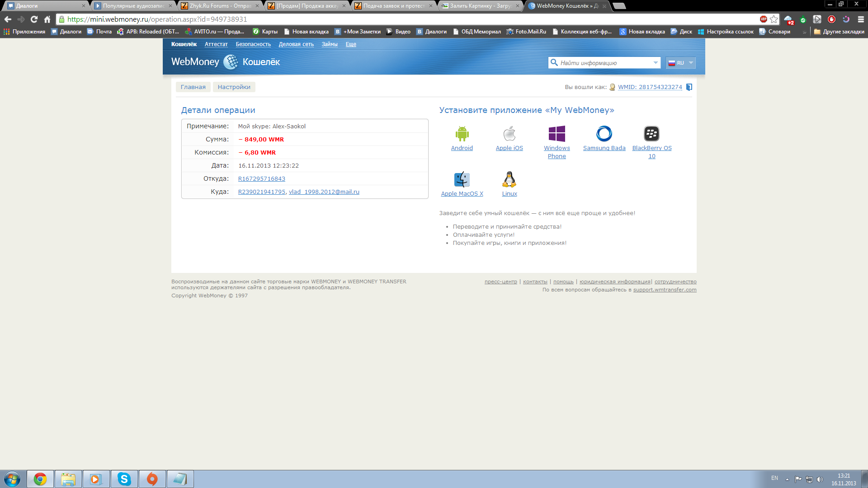Open the Foto.Mail.Ru bookmark
The image size is (868, 488).
point(526,32)
